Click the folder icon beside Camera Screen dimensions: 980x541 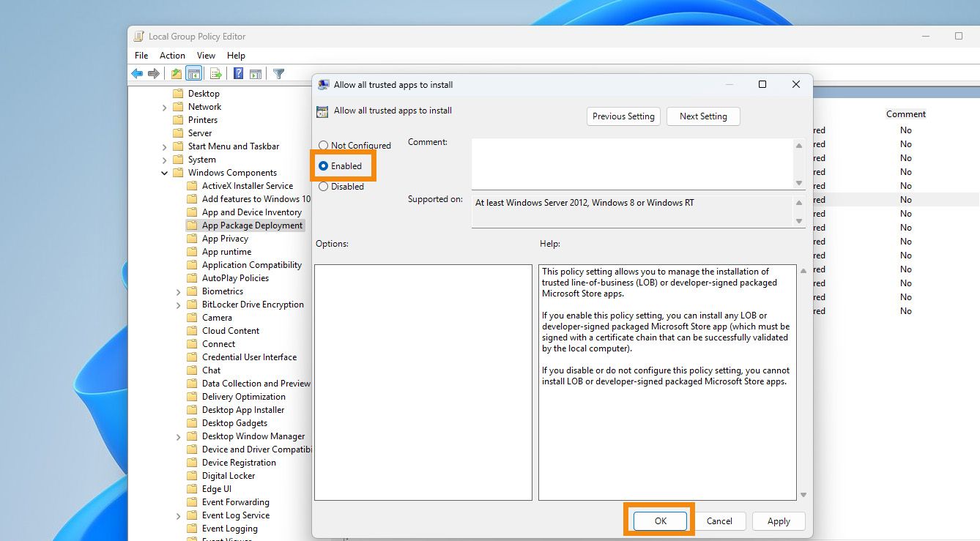(192, 318)
